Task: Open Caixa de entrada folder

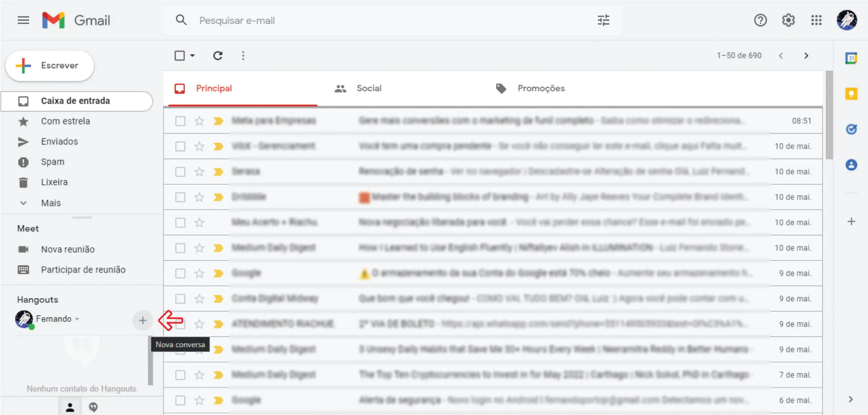Action: coord(77,101)
